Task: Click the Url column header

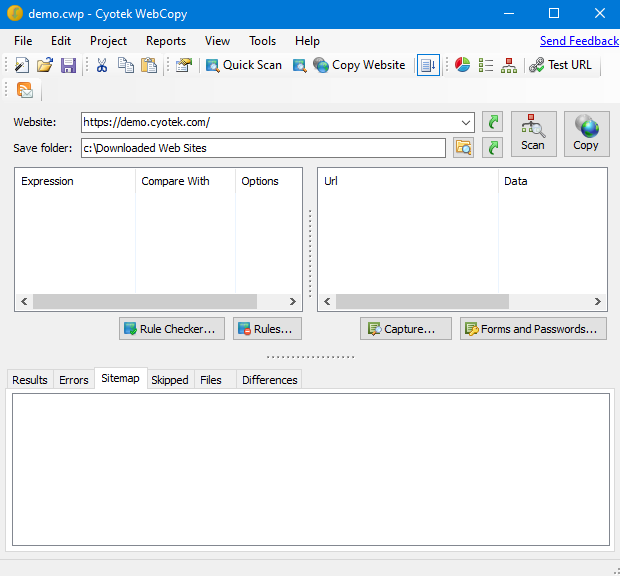Action: pos(408,181)
